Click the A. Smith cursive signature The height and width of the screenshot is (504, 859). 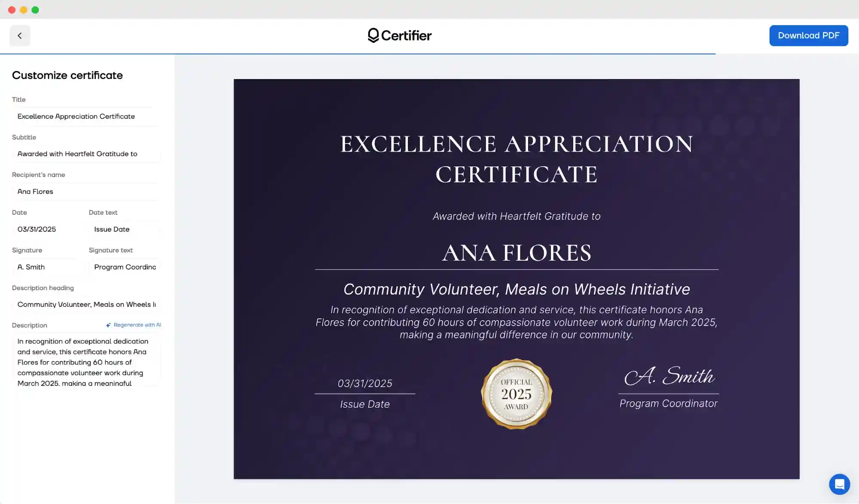(669, 376)
